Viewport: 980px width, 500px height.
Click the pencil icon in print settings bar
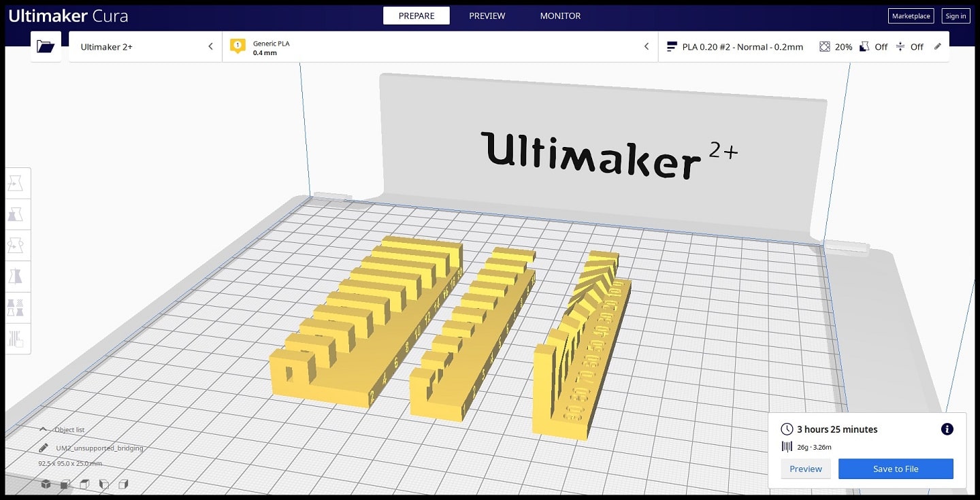pos(938,46)
